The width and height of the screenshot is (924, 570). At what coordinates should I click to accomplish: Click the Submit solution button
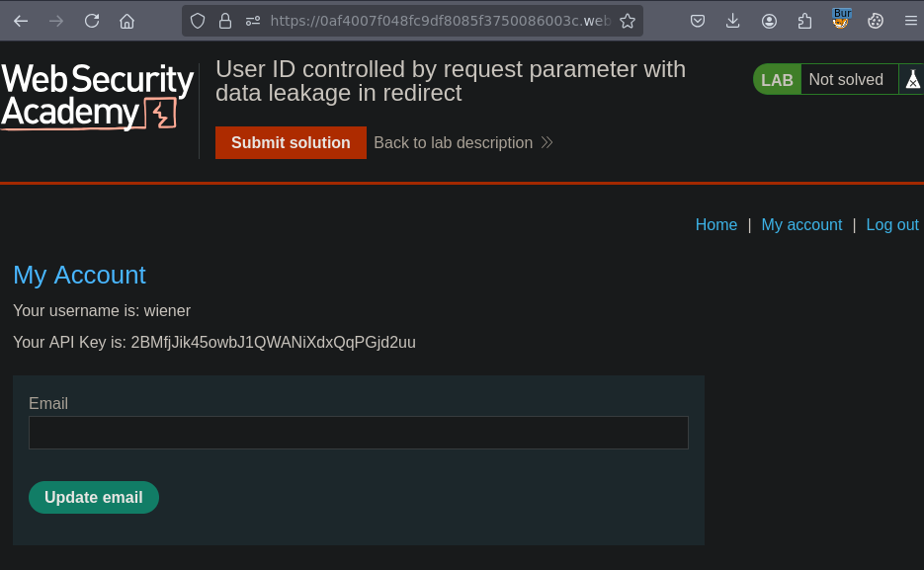tap(291, 142)
